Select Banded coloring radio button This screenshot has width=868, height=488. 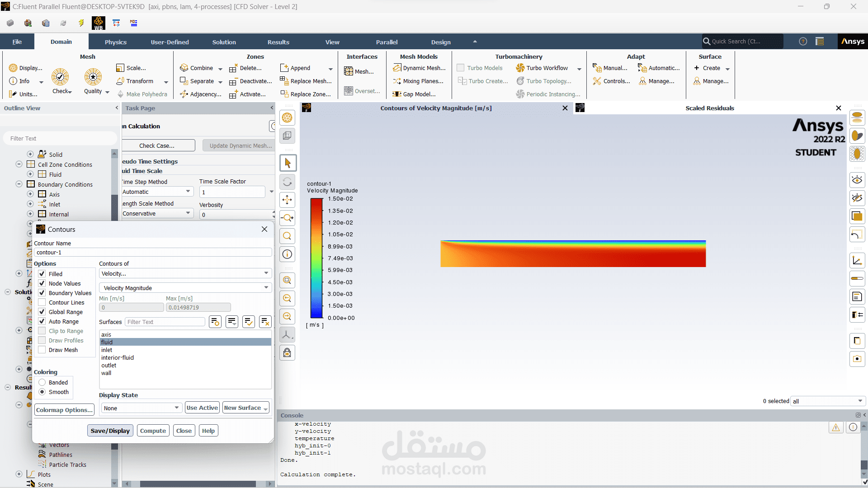pyautogui.click(x=42, y=383)
